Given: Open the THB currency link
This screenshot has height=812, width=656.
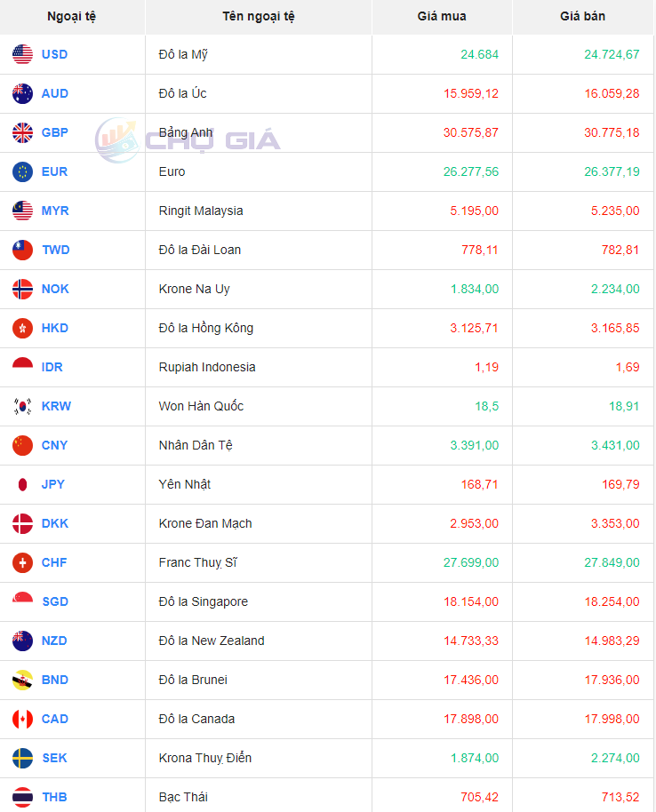Looking at the screenshot, I should coord(54,797).
